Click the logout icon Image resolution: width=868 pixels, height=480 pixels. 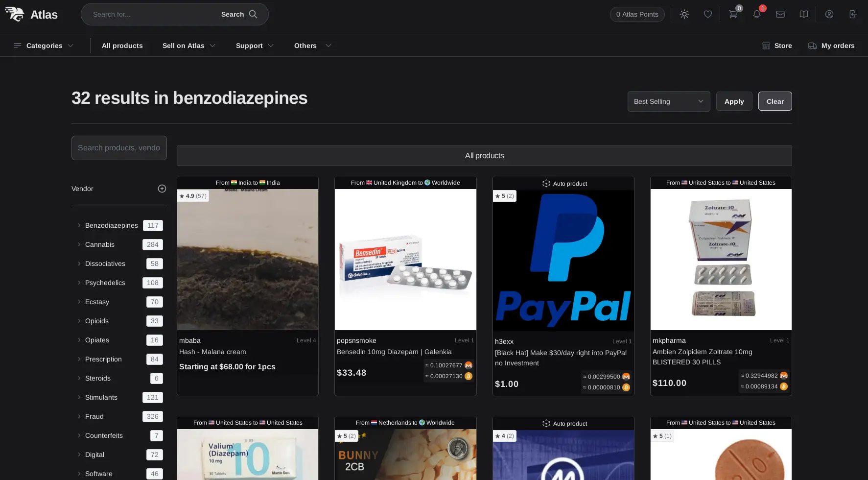pos(853,14)
